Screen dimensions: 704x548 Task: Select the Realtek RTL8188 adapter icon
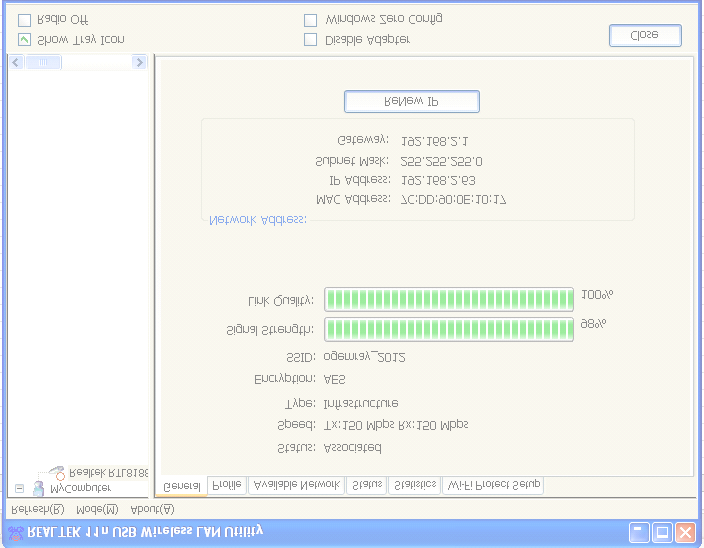[x=57, y=473]
